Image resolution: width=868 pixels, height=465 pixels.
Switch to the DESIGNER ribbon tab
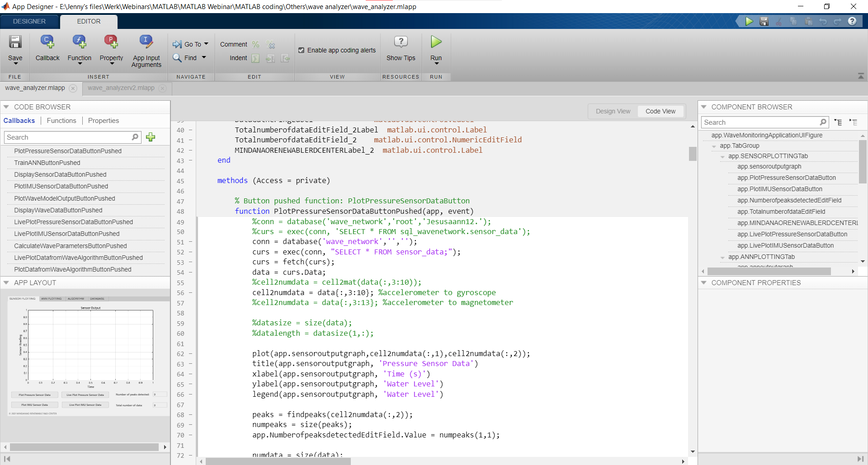coord(28,21)
